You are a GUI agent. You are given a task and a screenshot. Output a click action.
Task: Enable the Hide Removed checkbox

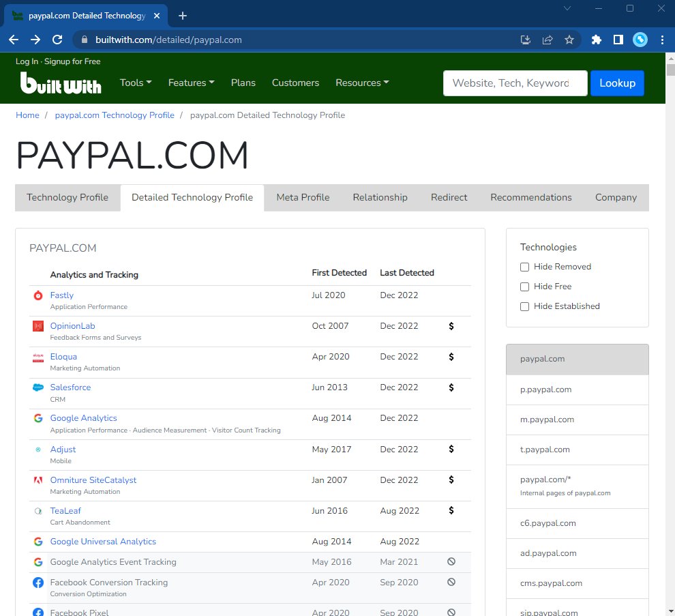[524, 267]
